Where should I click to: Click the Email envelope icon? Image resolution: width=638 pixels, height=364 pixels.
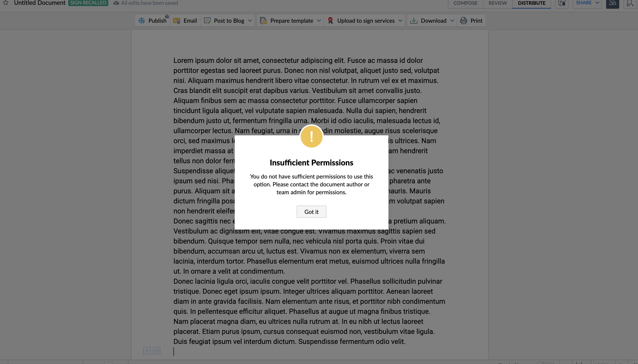coord(177,21)
